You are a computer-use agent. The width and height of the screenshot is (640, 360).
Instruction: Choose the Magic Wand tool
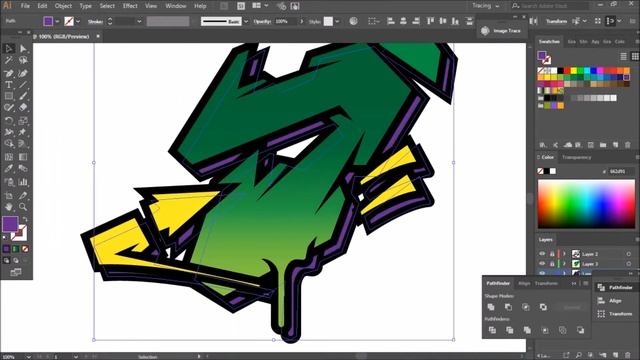pos(9,60)
